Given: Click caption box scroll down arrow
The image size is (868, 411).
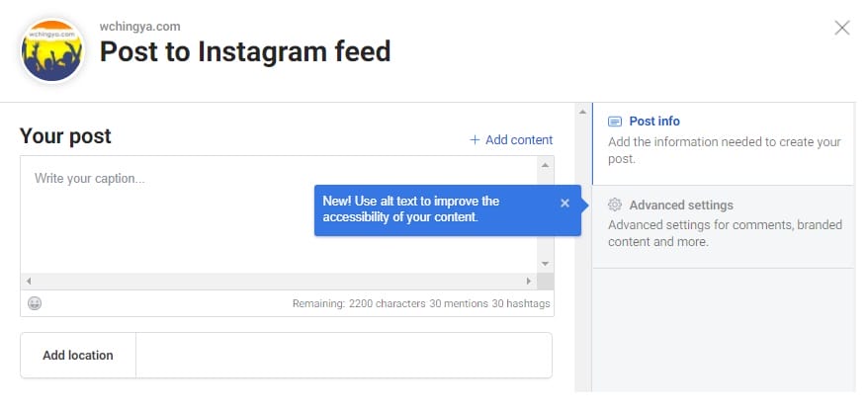Looking at the screenshot, I should pyautogui.click(x=545, y=264).
